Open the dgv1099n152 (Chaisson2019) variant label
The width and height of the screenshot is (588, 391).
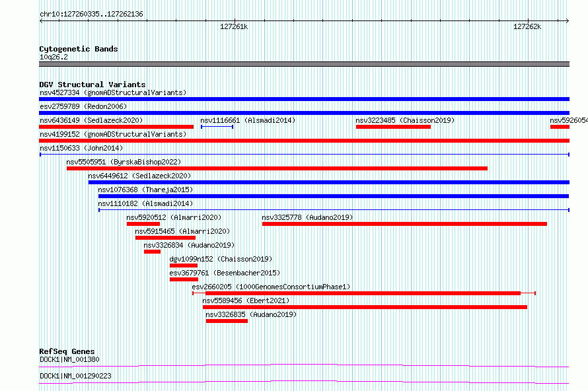pos(221,259)
